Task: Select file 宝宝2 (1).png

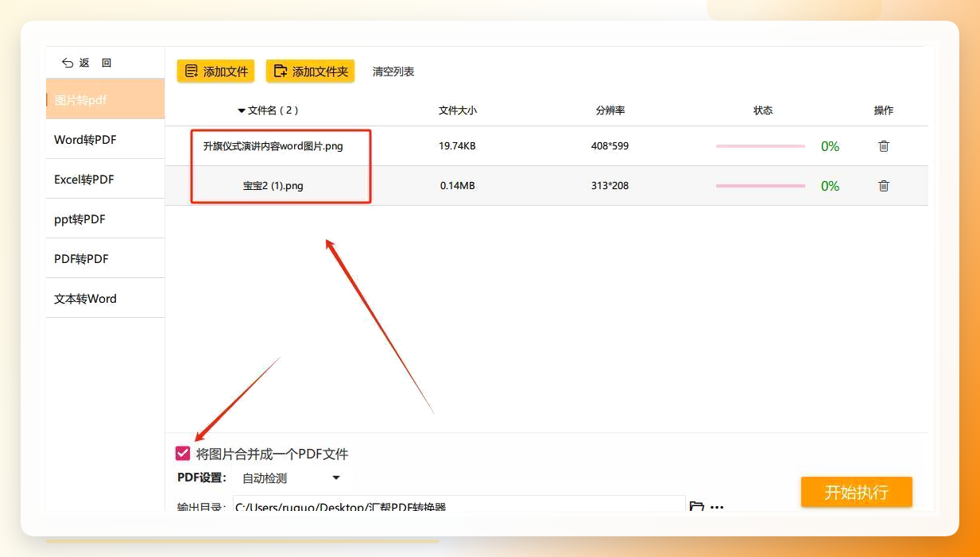Action: (x=273, y=186)
